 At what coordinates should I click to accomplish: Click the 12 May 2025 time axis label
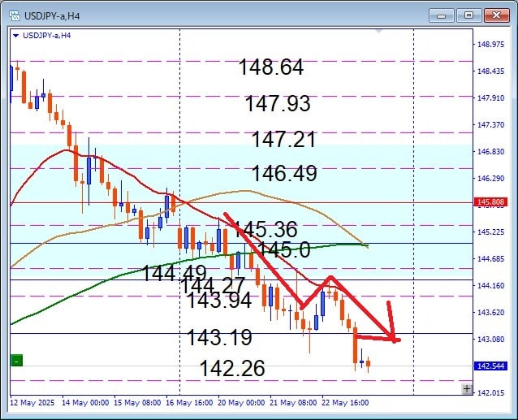[x=32, y=403]
